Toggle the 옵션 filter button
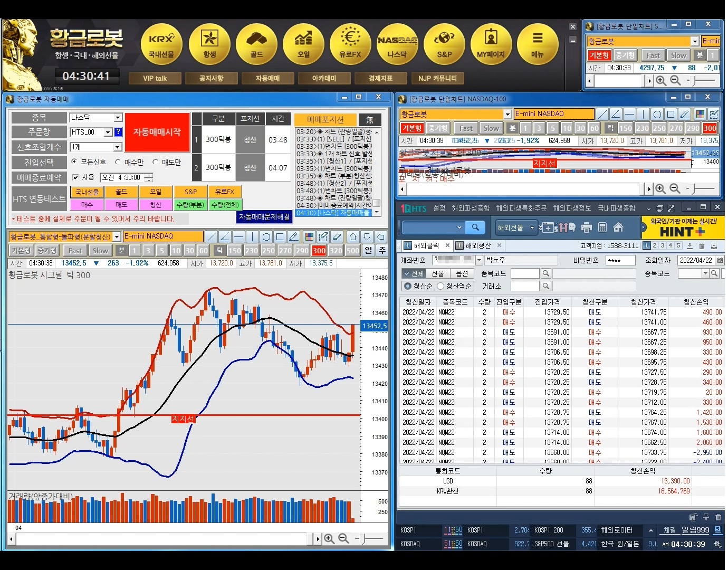This screenshot has width=728, height=570. pos(462,273)
